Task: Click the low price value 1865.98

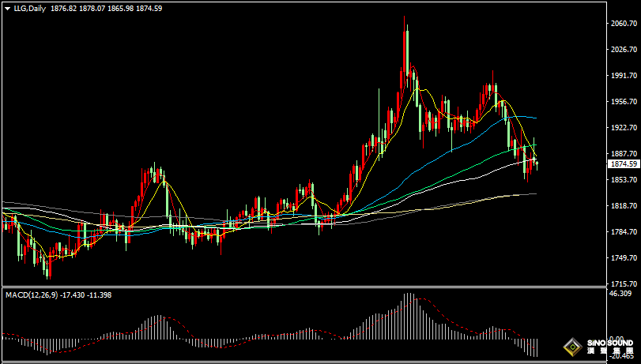Action: 120,8
